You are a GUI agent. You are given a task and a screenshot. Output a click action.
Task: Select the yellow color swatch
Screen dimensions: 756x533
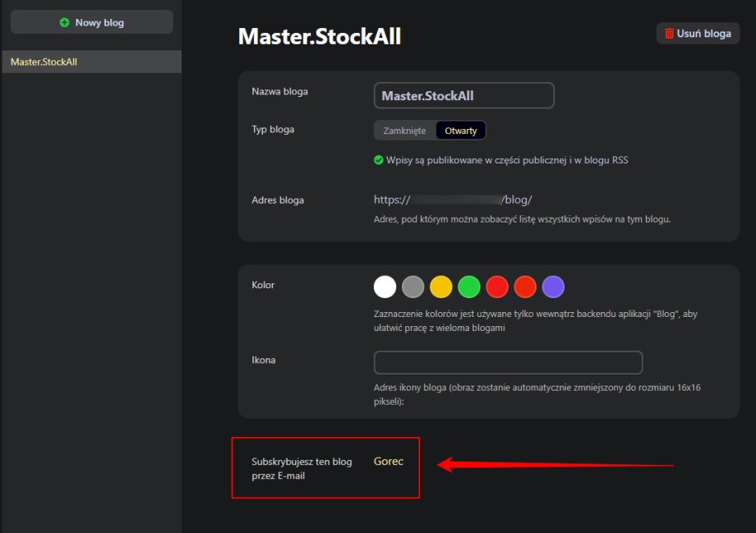pos(441,287)
